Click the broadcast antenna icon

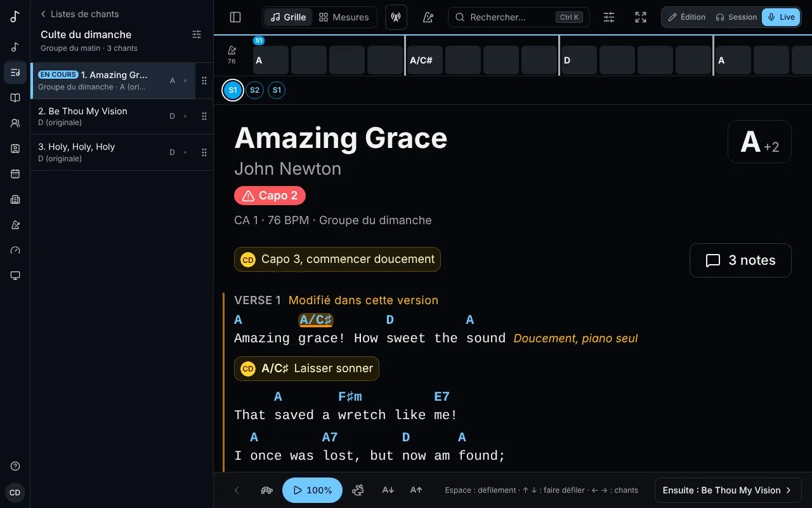pyautogui.click(x=396, y=17)
